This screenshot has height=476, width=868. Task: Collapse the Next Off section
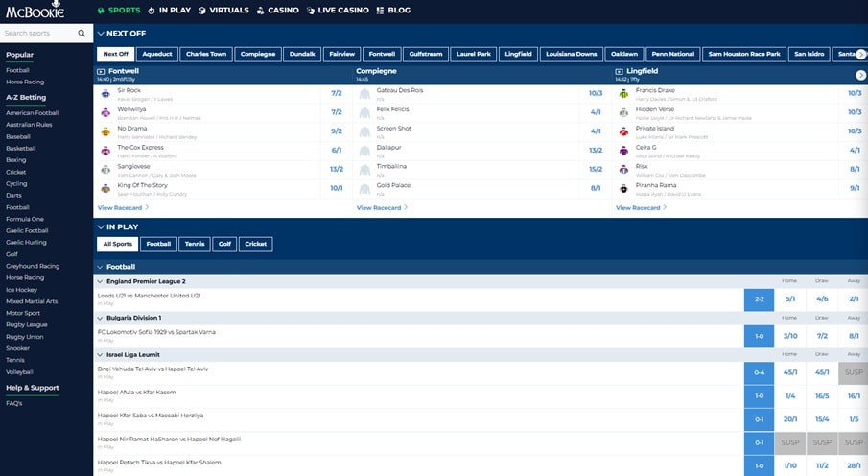point(101,33)
